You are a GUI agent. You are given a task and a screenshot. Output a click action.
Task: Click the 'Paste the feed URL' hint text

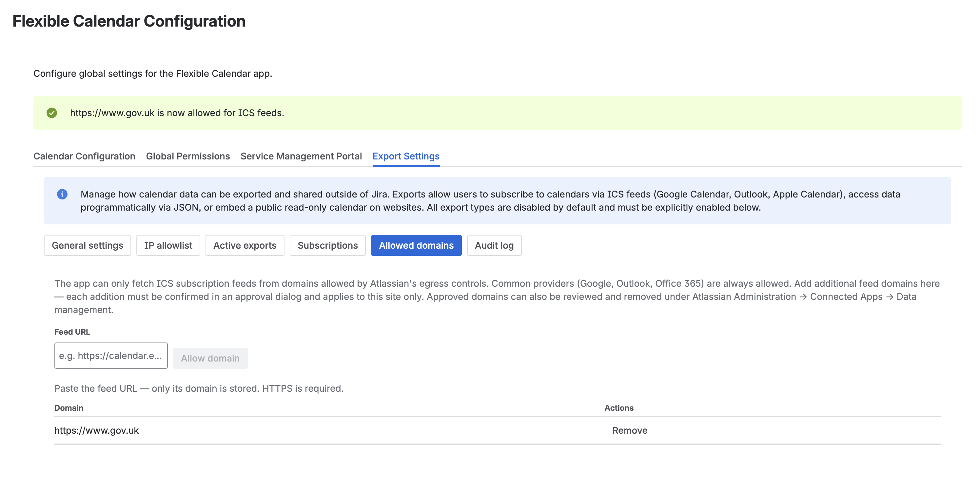(199, 388)
